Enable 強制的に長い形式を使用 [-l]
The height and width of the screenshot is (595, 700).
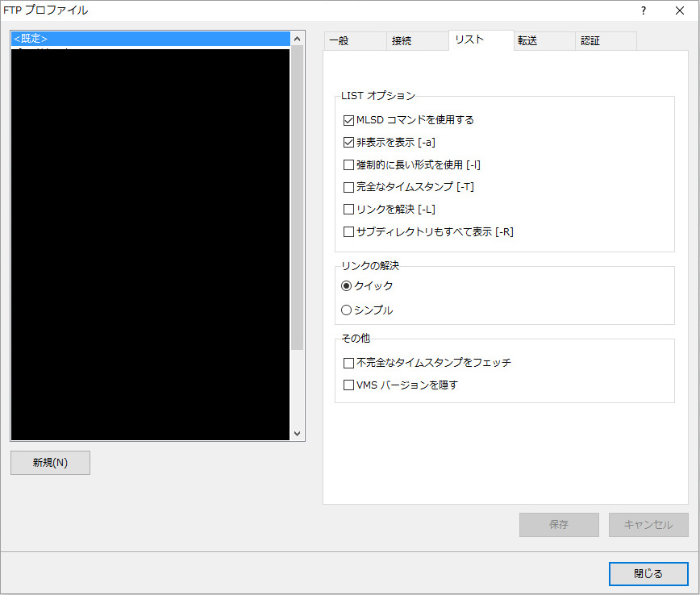pyautogui.click(x=348, y=165)
